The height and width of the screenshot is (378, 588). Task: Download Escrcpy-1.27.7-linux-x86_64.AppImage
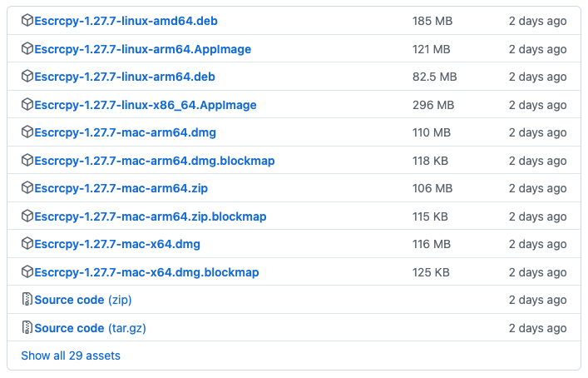[146, 105]
